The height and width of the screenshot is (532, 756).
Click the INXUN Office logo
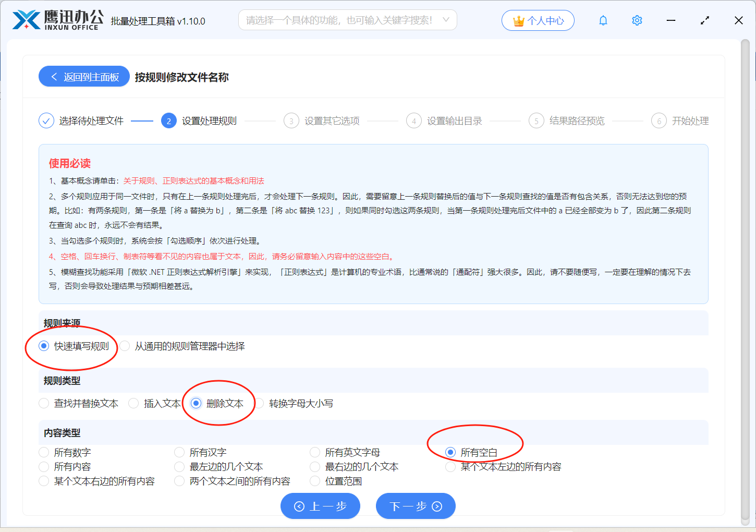[x=58, y=20]
